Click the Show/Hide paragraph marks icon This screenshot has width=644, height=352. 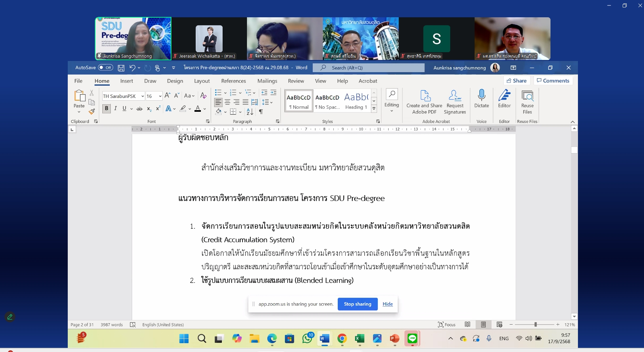pyautogui.click(x=261, y=111)
